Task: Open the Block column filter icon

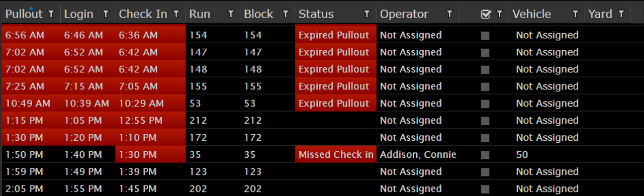Action: 286,15
